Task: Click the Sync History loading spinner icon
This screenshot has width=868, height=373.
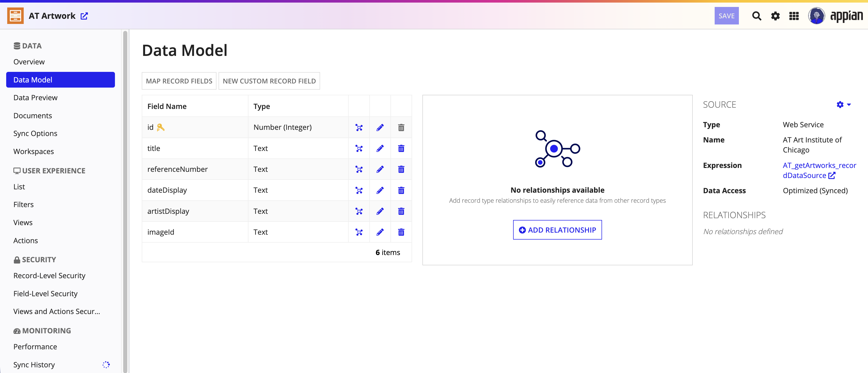Action: click(x=106, y=364)
